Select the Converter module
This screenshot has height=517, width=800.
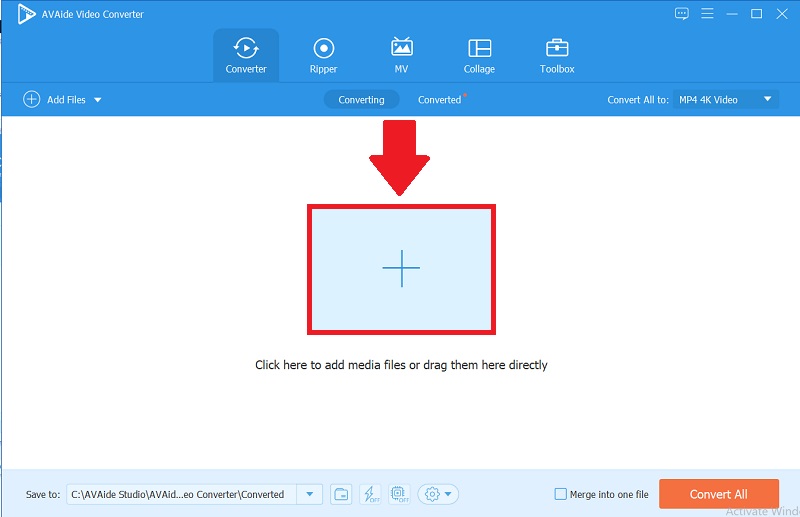[246, 55]
